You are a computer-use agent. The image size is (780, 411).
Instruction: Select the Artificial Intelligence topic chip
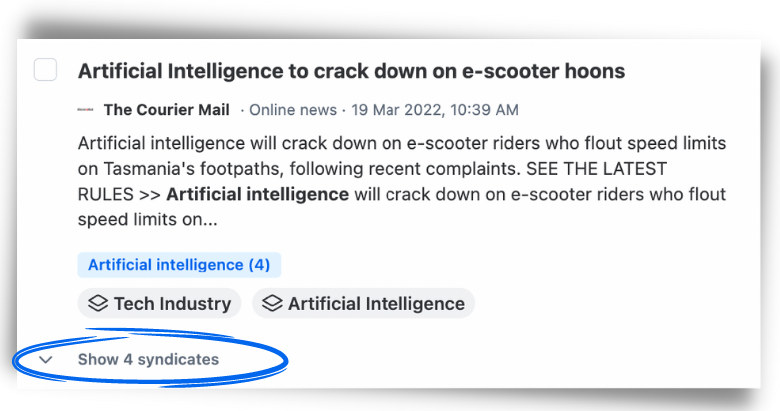tap(363, 304)
